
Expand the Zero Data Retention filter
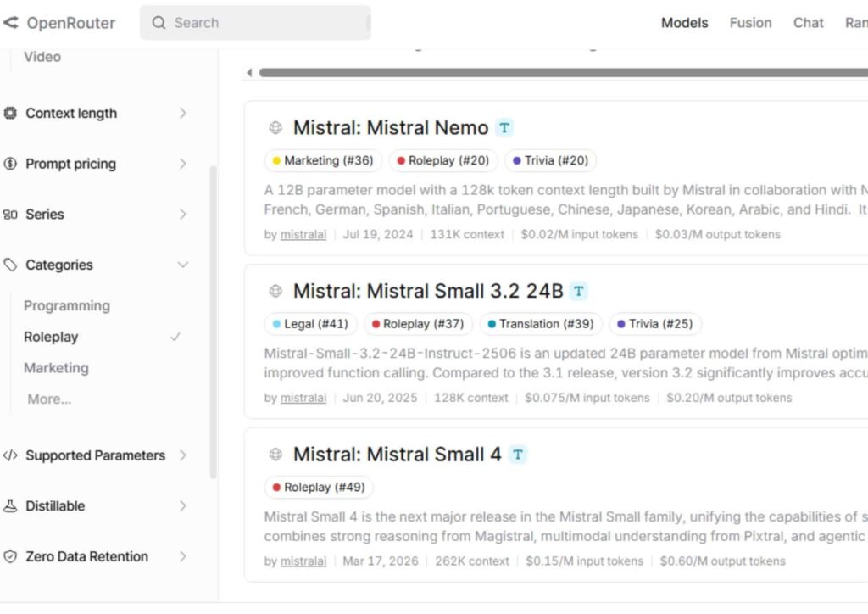(183, 556)
